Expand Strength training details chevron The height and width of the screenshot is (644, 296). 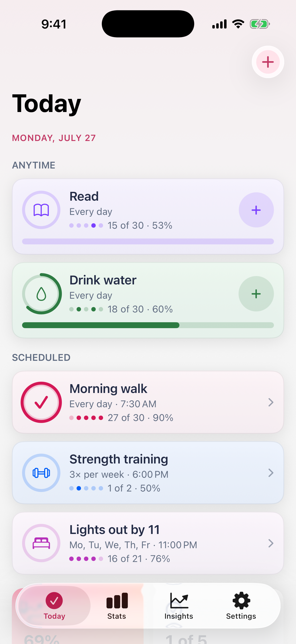(x=271, y=473)
